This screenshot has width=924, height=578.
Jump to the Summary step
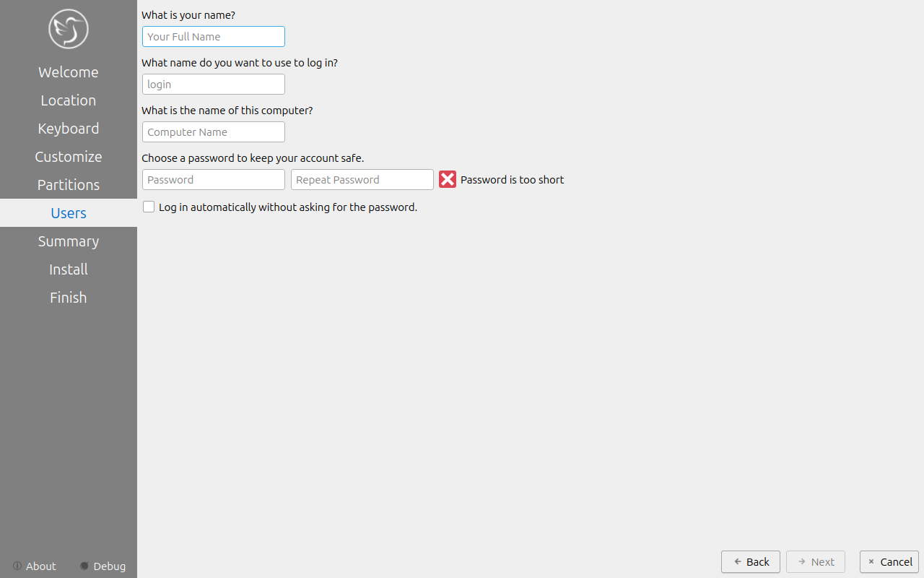tap(69, 241)
